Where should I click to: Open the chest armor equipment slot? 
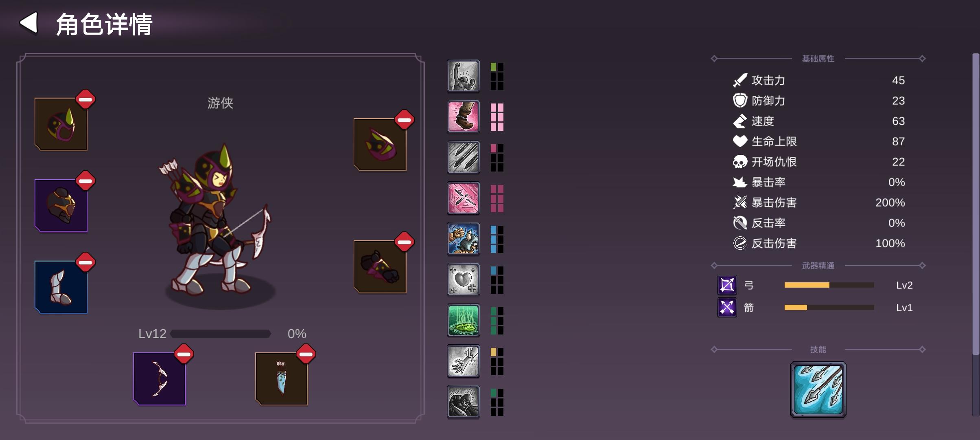pos(61,206)
